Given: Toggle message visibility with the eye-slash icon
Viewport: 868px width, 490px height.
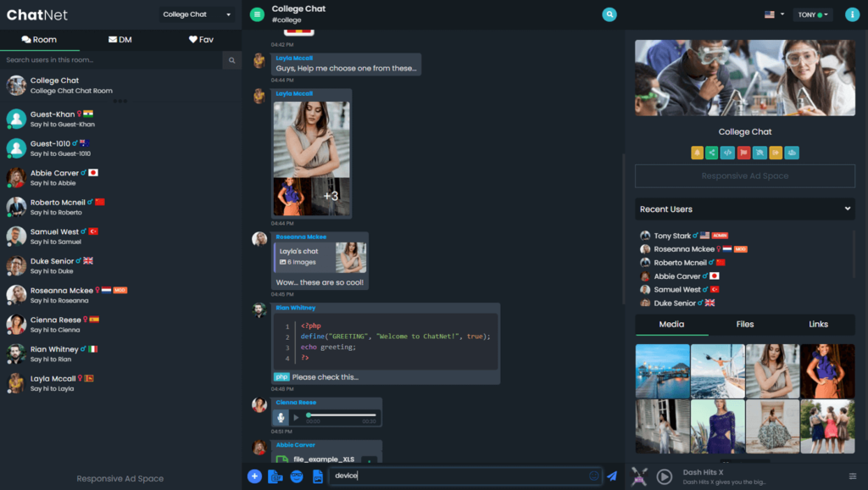Looking at the screenshot, I should [759, 153].
